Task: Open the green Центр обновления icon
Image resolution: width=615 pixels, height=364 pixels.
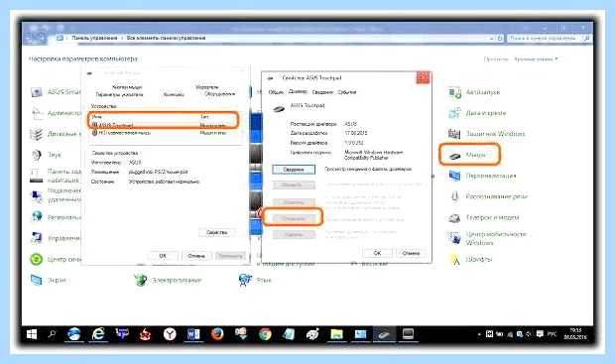Action: point(37,259)
